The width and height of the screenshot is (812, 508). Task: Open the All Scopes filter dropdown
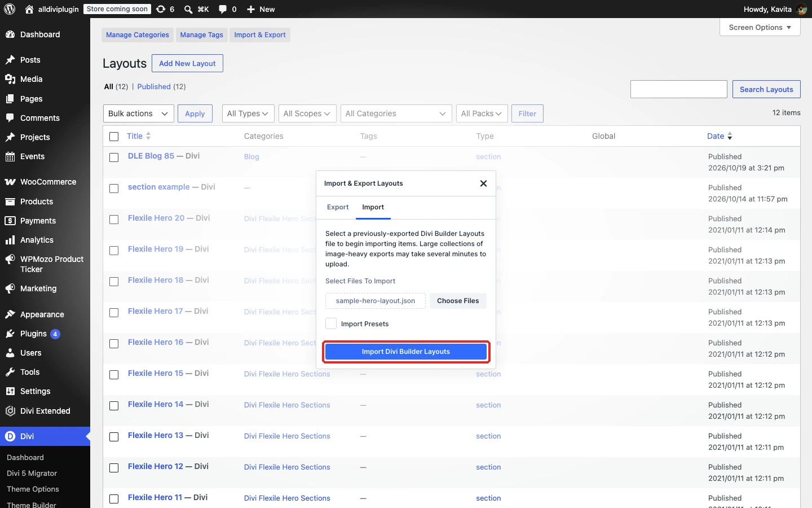click(x=307, y=113)
